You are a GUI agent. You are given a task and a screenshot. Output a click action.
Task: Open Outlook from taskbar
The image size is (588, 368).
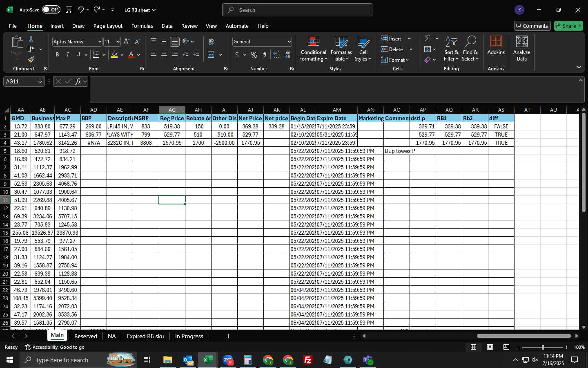(188, 360)
